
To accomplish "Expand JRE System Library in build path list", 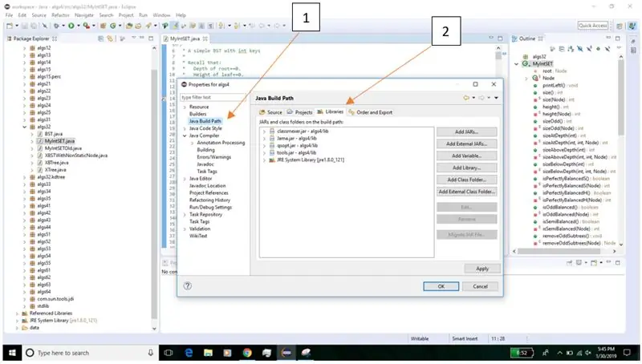I will pos(264,160).
